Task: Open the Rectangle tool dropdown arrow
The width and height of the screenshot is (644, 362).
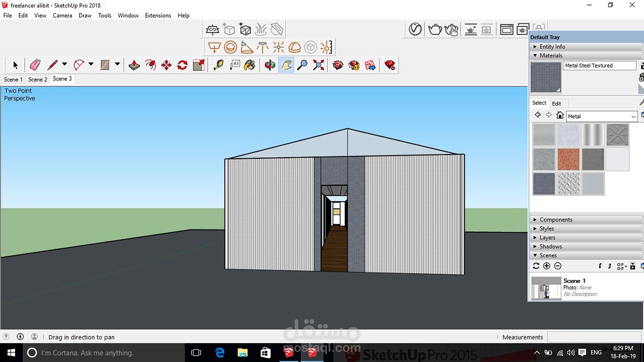Action: click(x=117, y=64)
